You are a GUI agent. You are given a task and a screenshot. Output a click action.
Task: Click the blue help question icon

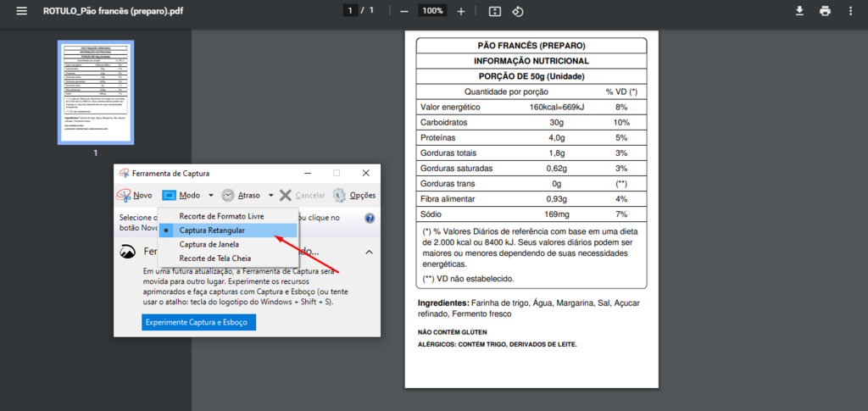[370, 218]
